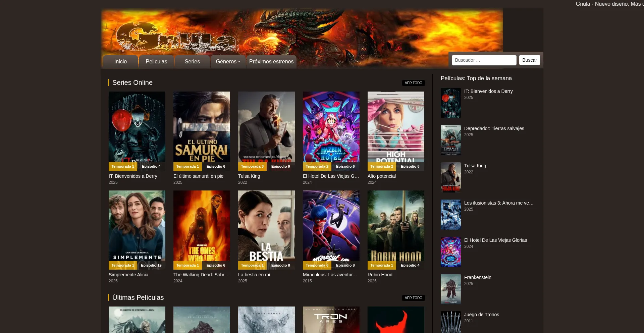
Task: Click VER TODO next to Series Online
Action: pyautogui.click(x=413, y=83)
